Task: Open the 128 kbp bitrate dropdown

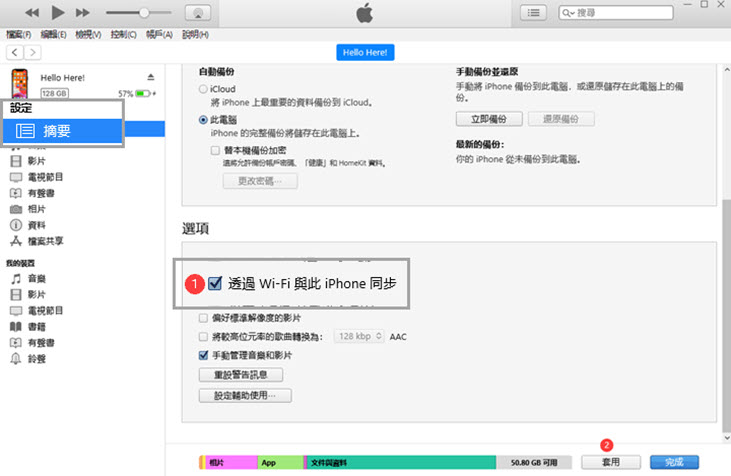Action: [x=359, y=336]
